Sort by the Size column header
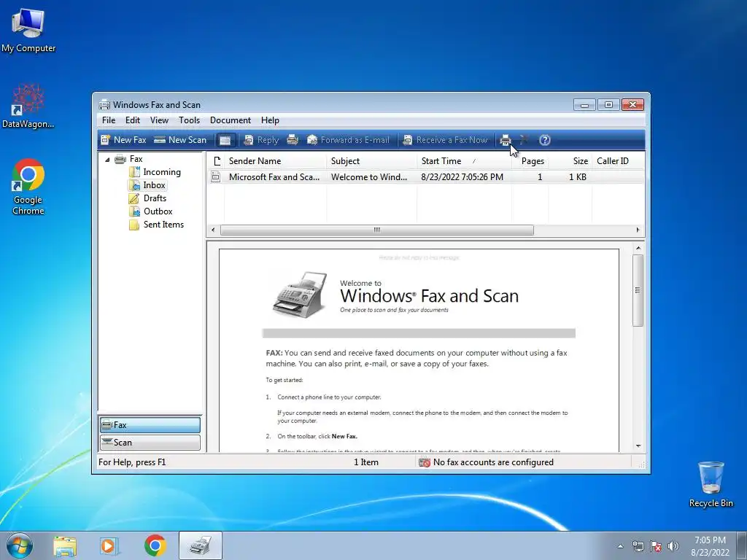 tap(570, 161)
